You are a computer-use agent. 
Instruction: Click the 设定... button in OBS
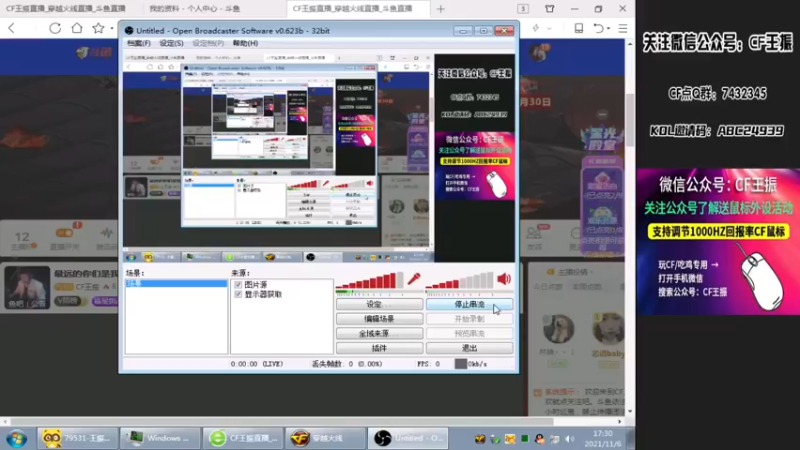(x=379, y=305)
